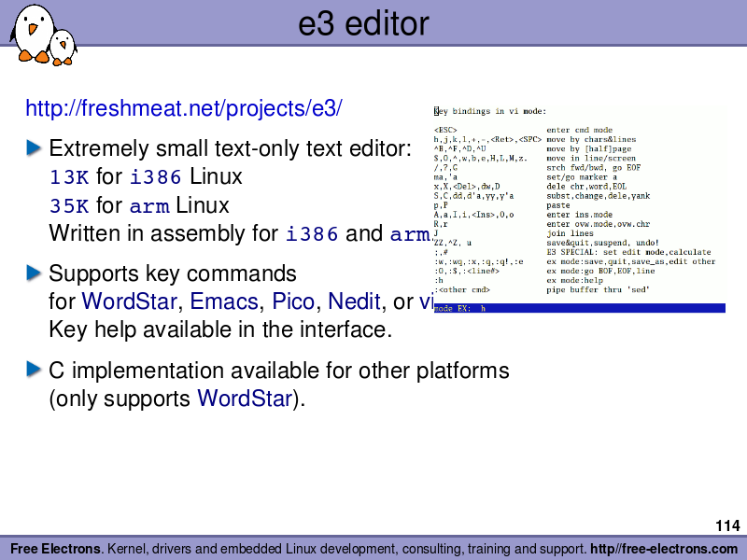Viewport: 747px width, 560px height.
Task: Click the '35K' size text
Action: click(69, 205)
